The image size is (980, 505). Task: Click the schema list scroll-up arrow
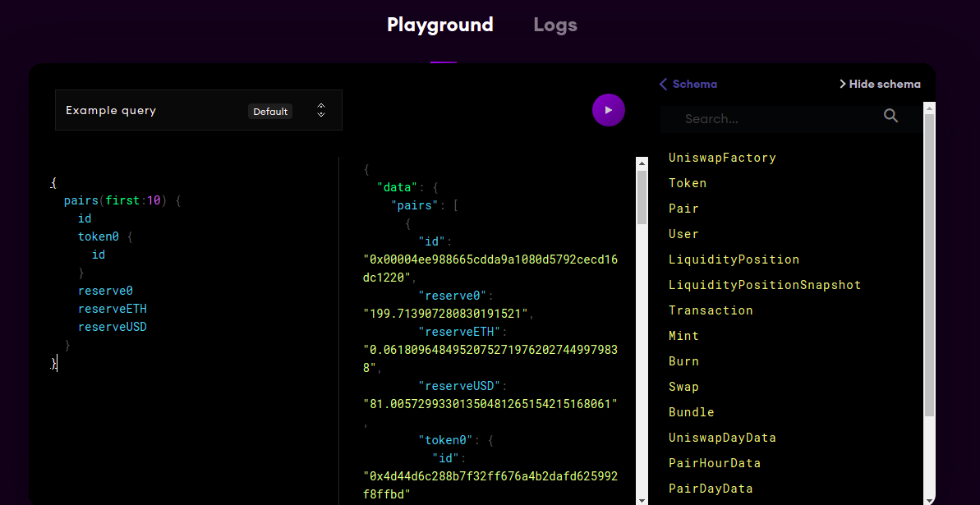click(x=929, y=108)
